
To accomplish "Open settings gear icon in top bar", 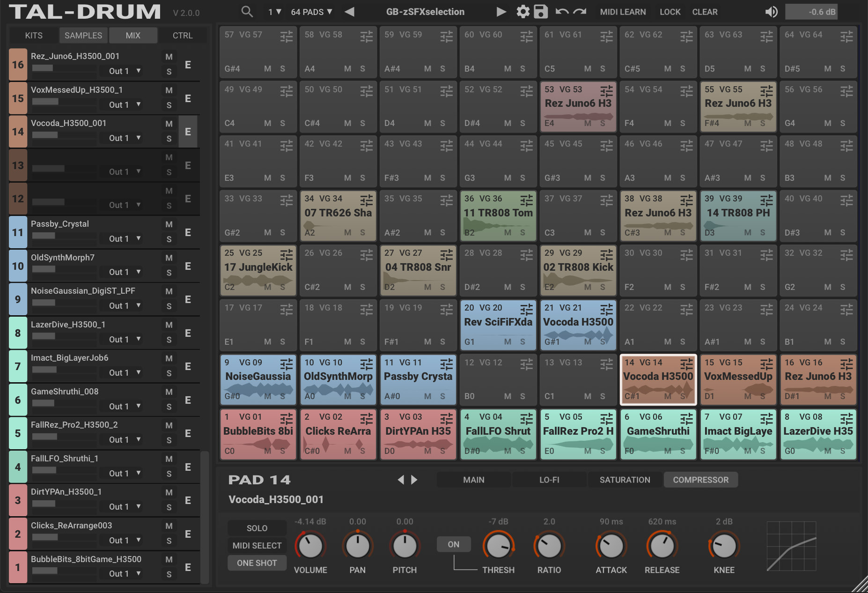I will point(522,12).
